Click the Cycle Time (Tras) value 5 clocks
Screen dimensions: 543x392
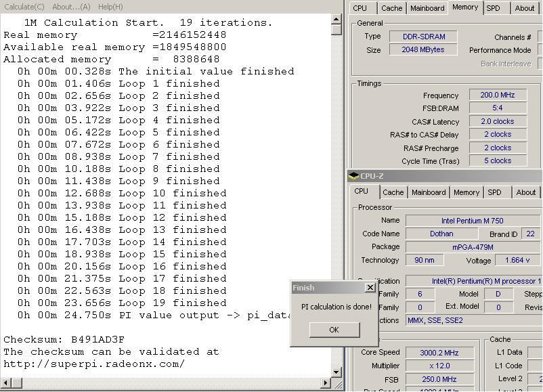pos(498,160)
